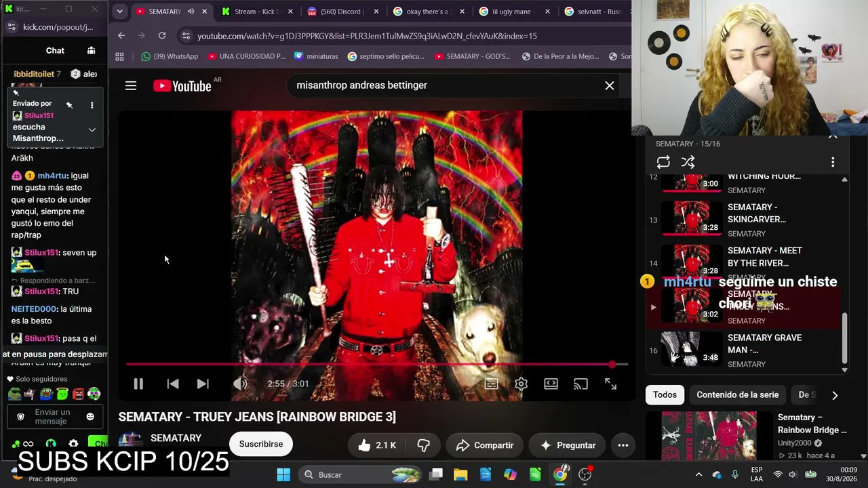Image resolution: width=868 pixels, height=488 pixels.
Task: Click the Enviar un mensaje chat field
Action: [x=52, y=417]
